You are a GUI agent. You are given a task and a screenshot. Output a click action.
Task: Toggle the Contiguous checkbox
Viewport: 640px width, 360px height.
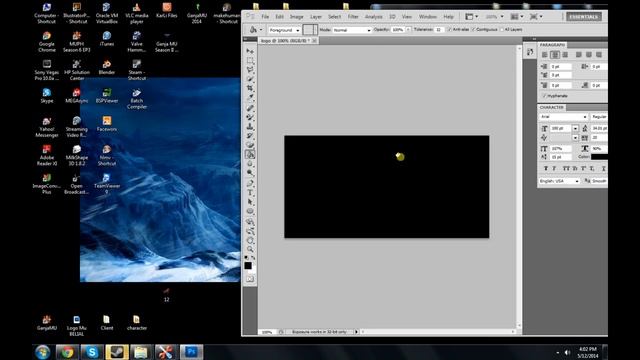tap(474, 30)
